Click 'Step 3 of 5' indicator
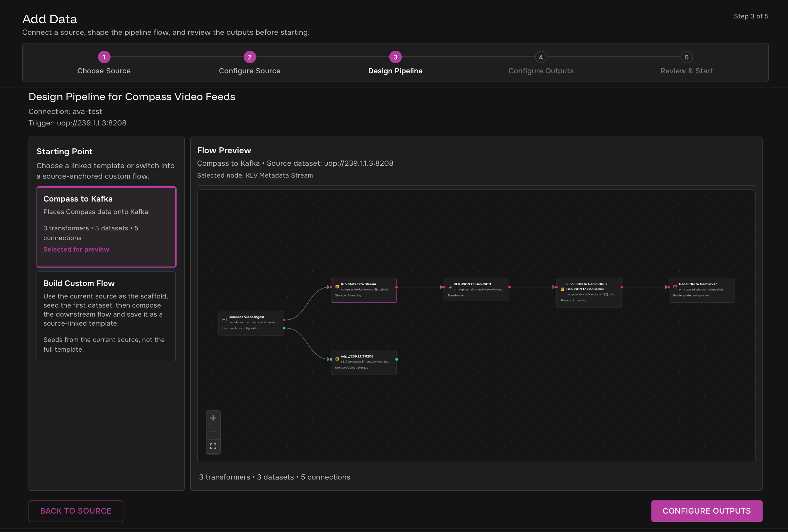The width and height of the screenshot is (788, 532). (751, 16)
